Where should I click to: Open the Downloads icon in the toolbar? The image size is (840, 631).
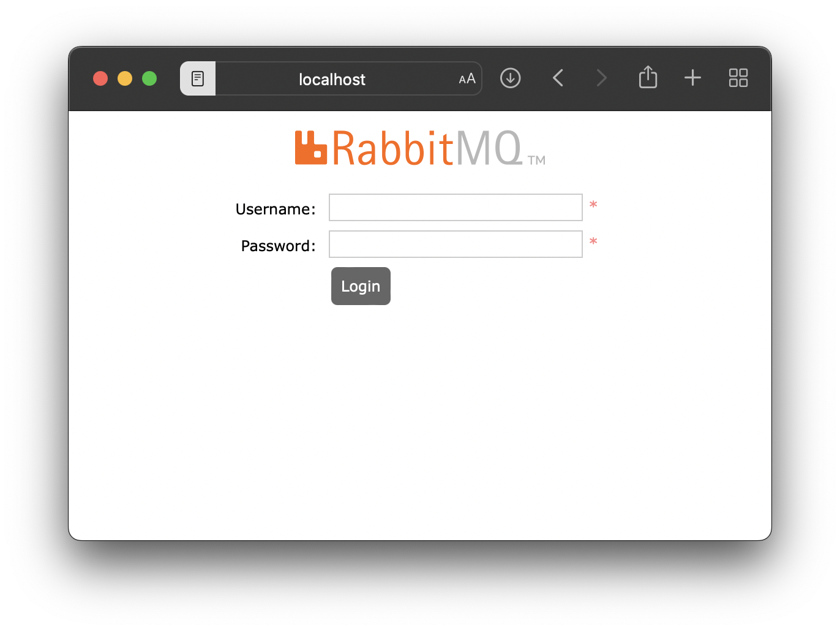click(510, 78)
